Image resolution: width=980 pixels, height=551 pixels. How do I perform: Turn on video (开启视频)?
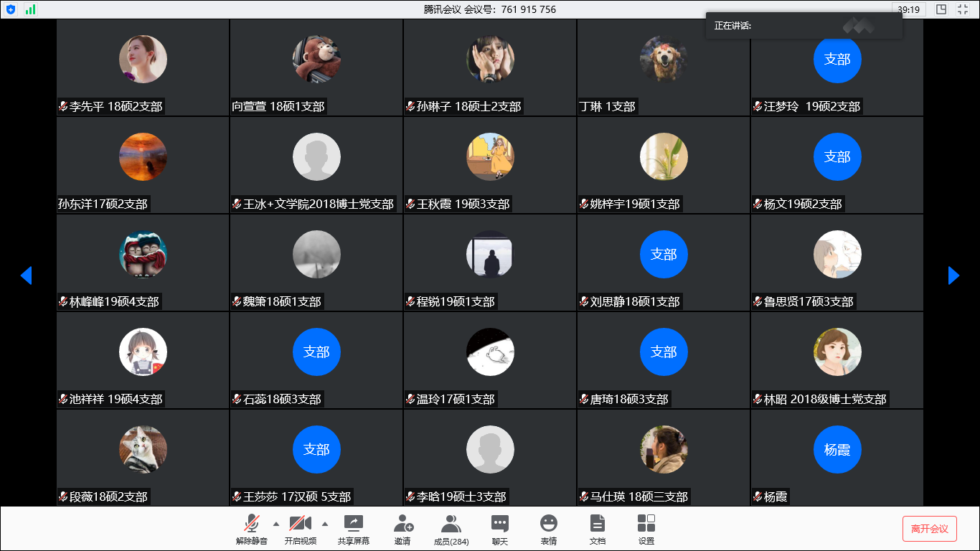(x=301, y=529)
